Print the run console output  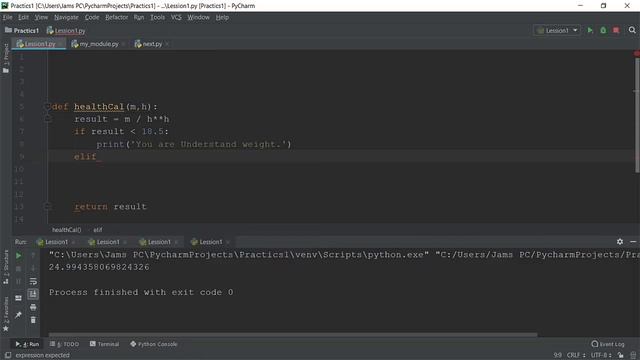tap(33, 307)
